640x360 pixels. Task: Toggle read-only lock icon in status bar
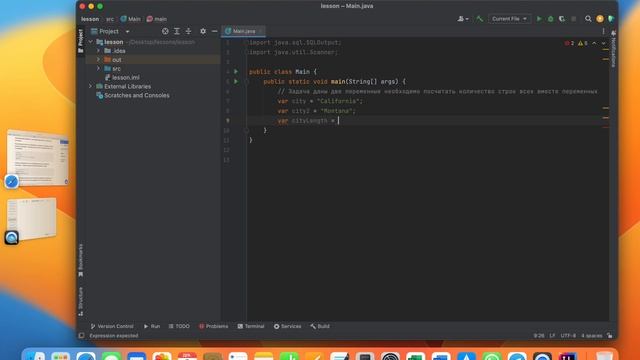coord(609,336)
